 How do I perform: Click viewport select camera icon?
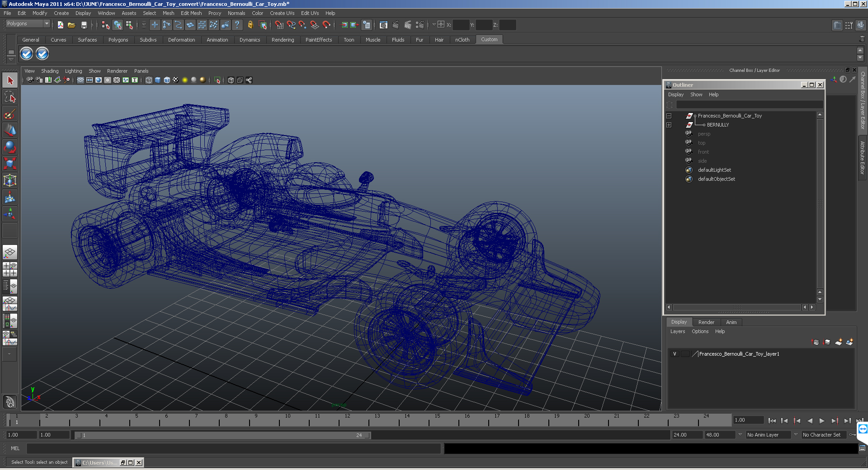tap(30, 80)
